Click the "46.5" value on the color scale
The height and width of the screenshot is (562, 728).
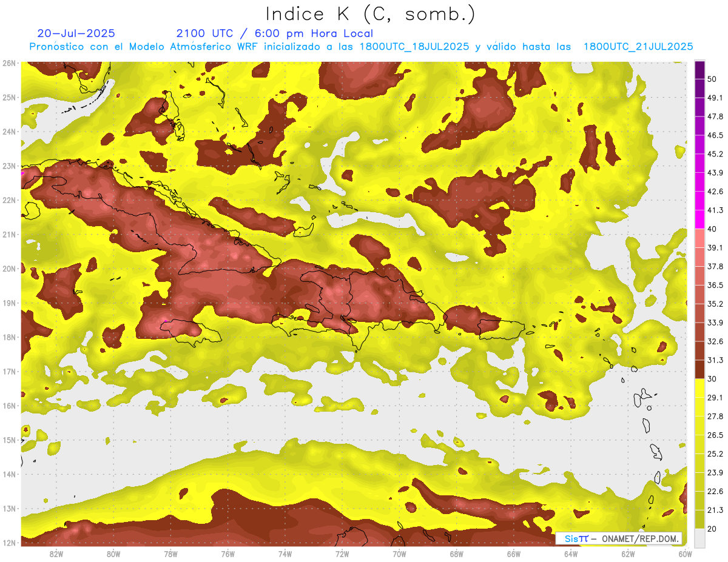pyautogui.click(x=715, y=135)
